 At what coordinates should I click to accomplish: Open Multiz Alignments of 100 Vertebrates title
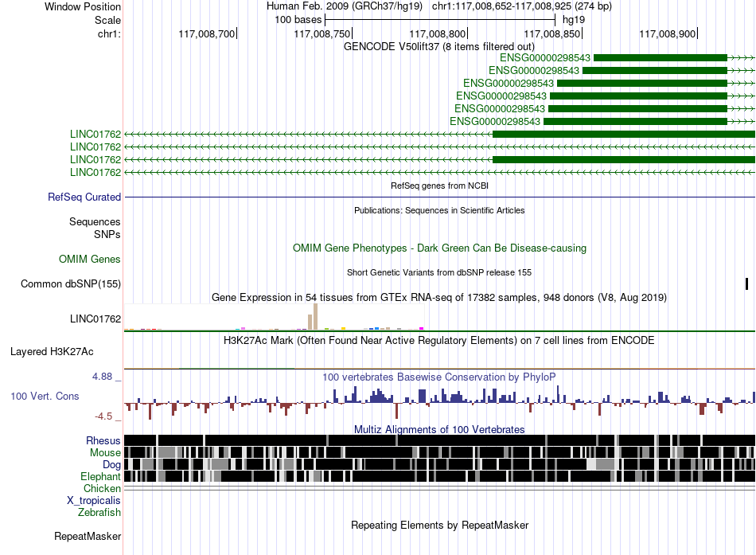439,429
